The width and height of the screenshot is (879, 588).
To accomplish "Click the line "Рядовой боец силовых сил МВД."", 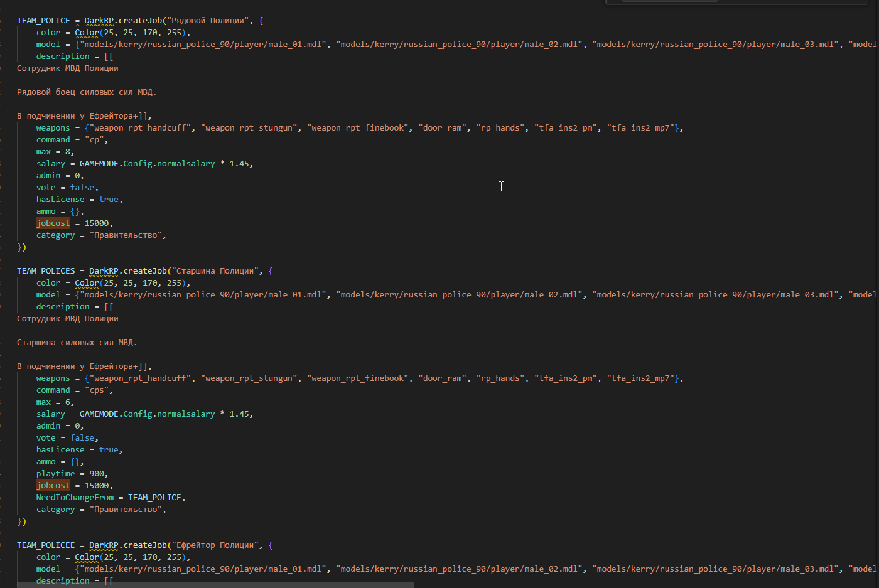I will [x=86, y=92].
